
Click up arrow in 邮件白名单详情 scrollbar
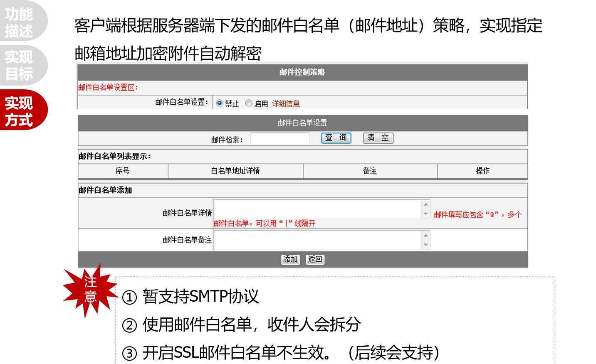[x=426, y=204]
